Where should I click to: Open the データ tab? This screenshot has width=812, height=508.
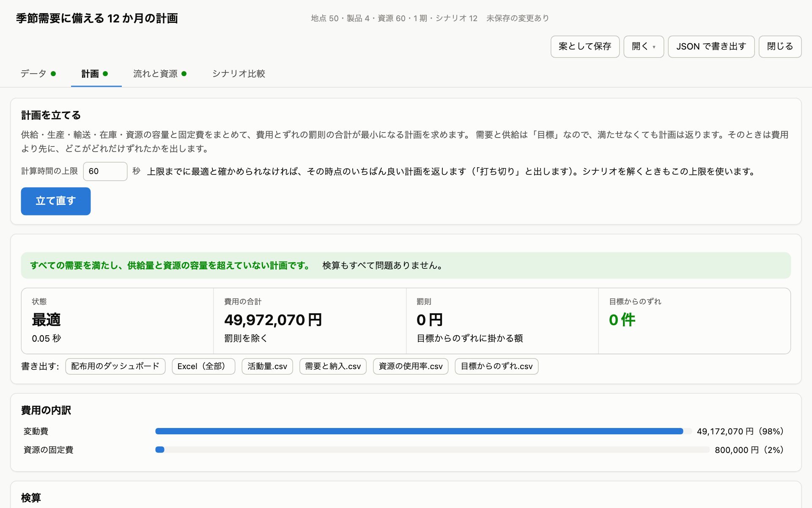tap(38, 74)
